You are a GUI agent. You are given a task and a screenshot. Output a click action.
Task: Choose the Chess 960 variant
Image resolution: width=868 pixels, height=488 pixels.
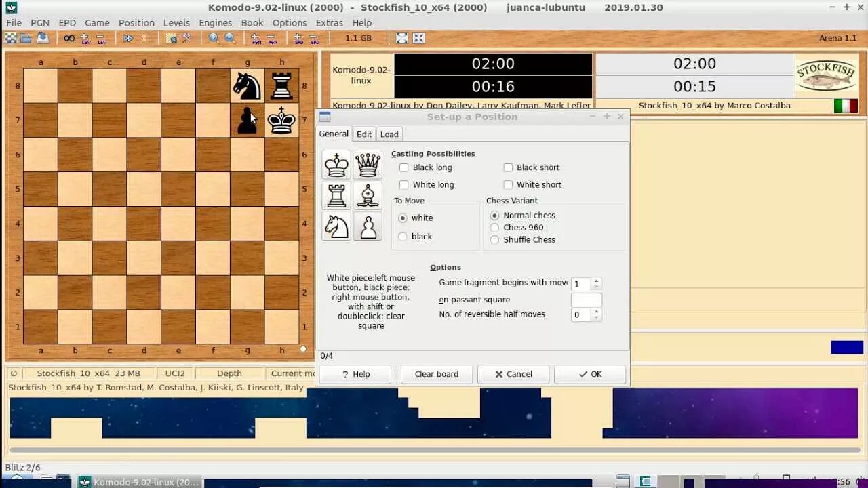pos(494,228)
